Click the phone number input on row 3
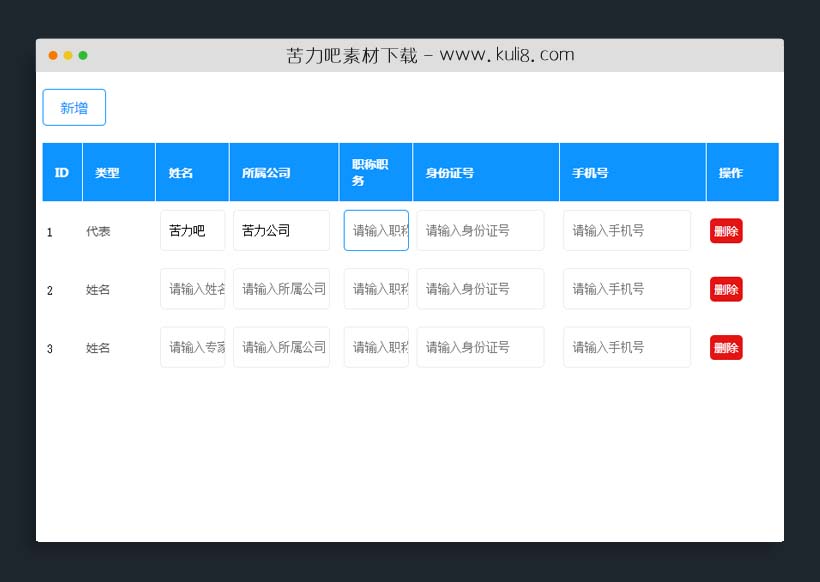Viewport: 820px width, 582px height. click(x=626, y=347)
